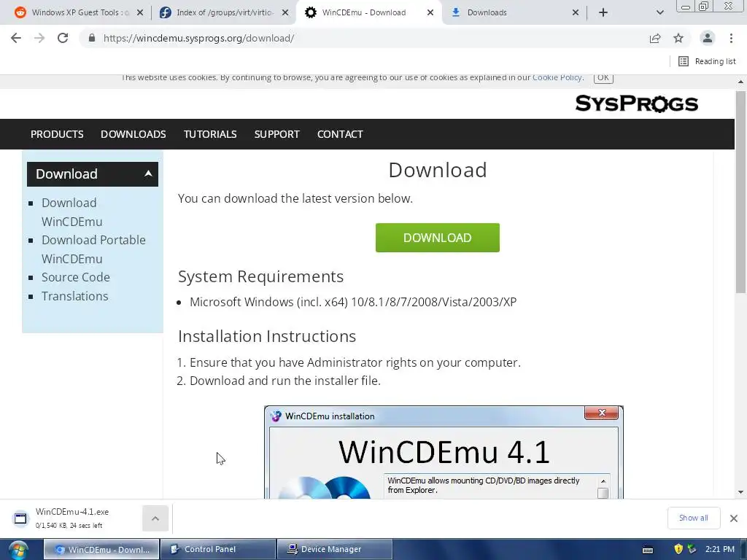Image resolution: width=747 pixels, height=560 pixels.
Task: Close the Index of /groups/virt tab
Action: pos(285,12)
